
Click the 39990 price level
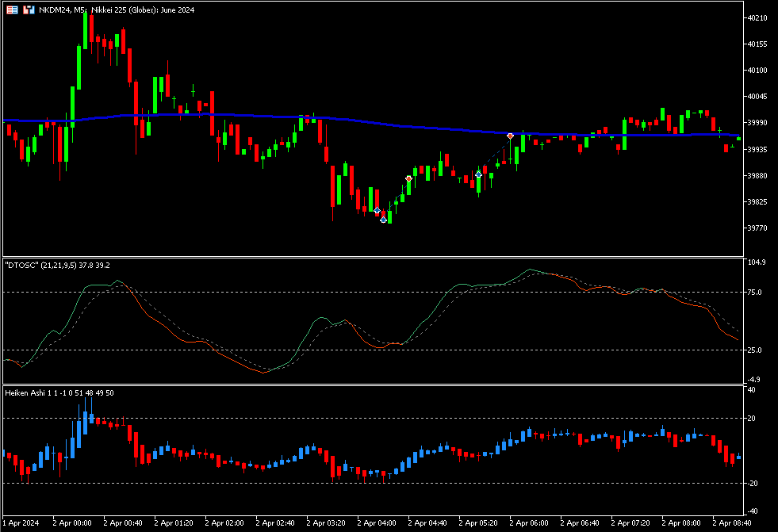757,122
